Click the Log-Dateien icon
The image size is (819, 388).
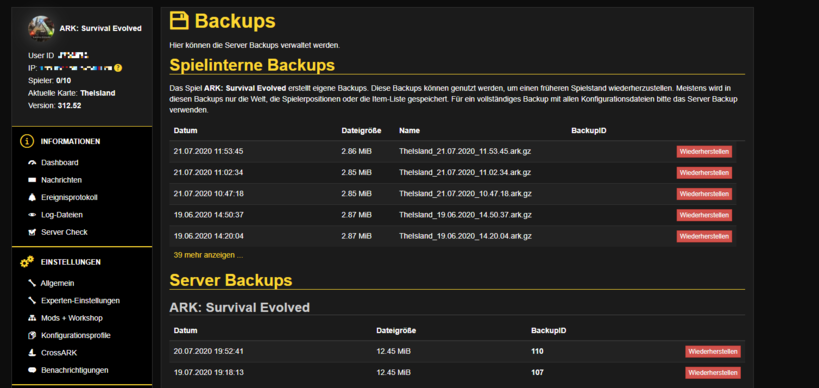tap(32, 215)
